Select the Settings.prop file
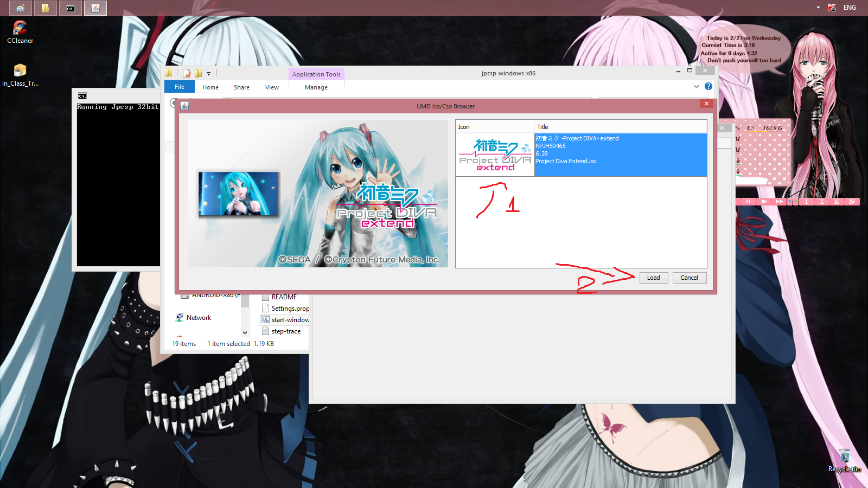This screenshot has height=488, width=868. (285, 309)
